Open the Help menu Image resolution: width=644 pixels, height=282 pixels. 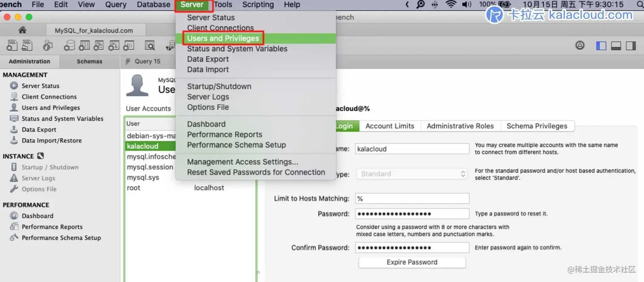pos(292,5)
